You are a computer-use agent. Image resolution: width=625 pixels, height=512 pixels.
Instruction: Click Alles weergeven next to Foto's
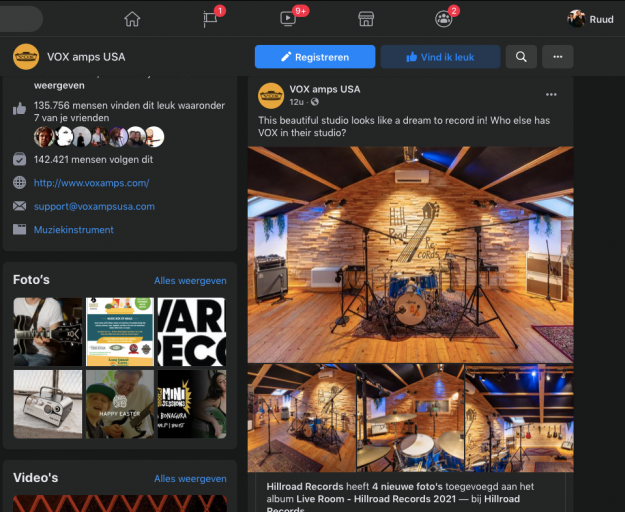point(190,281)
